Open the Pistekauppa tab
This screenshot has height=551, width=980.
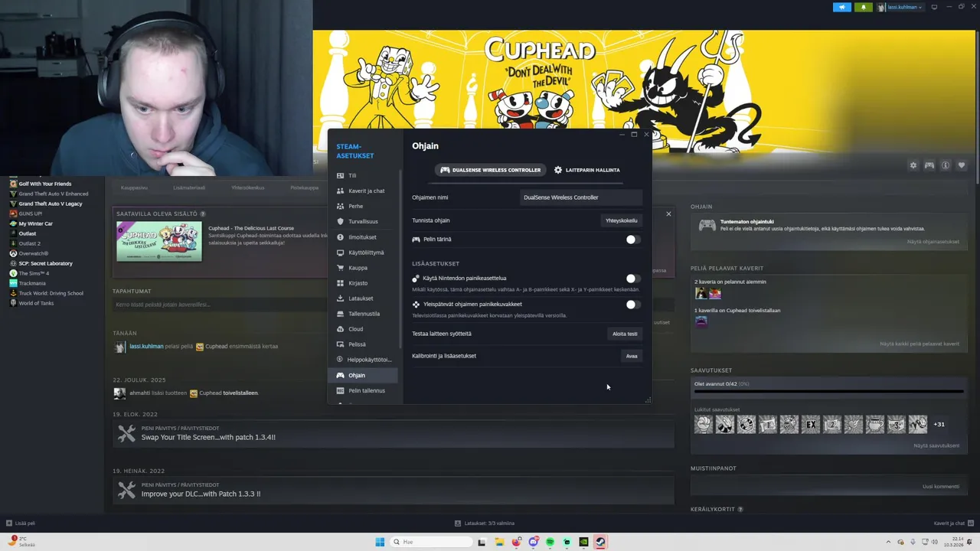point(304,187)
